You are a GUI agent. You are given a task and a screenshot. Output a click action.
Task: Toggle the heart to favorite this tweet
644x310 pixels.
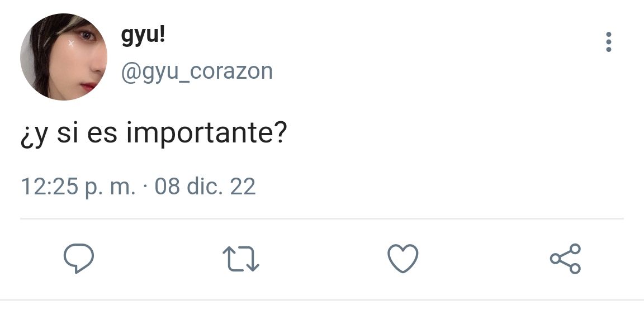[x=403, y=258]
